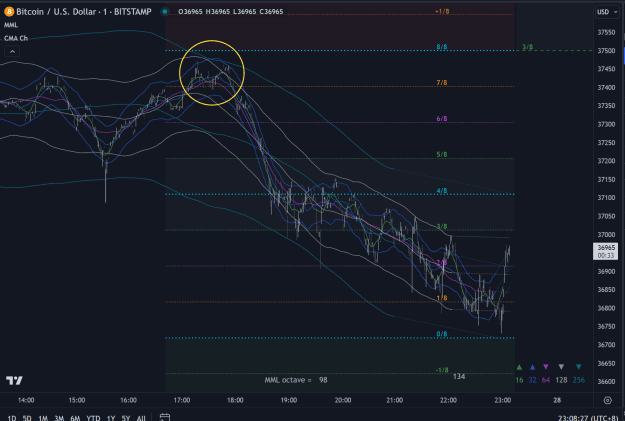This screenshot has width=625, height=421.
Task: Open the USD currency dropdown
Action: (607, 12)
